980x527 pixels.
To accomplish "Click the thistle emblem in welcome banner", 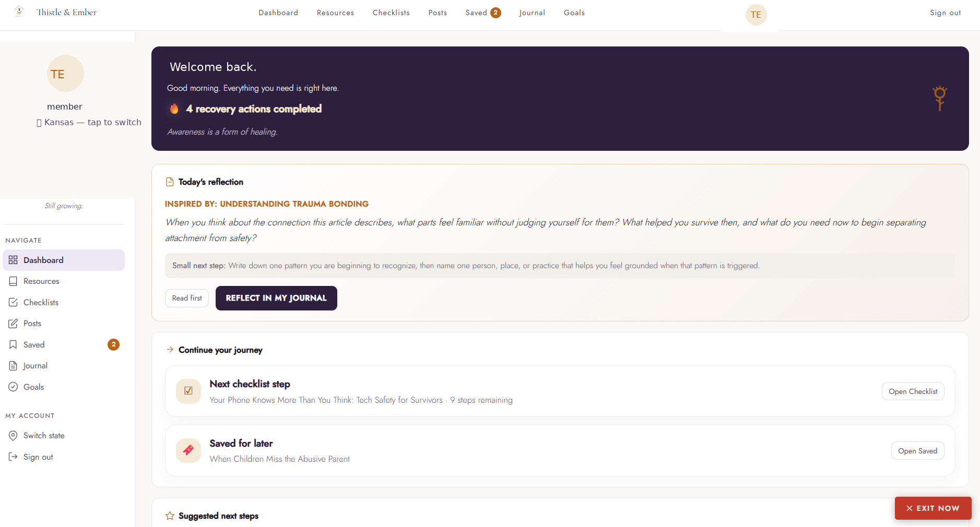I will 940,98.
